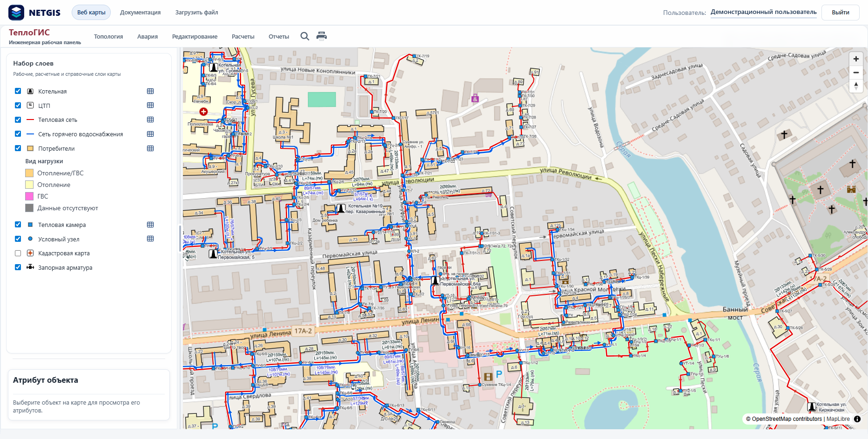Zoom out on the map
The height and width of the screenshot is (439, 868).
856,73
